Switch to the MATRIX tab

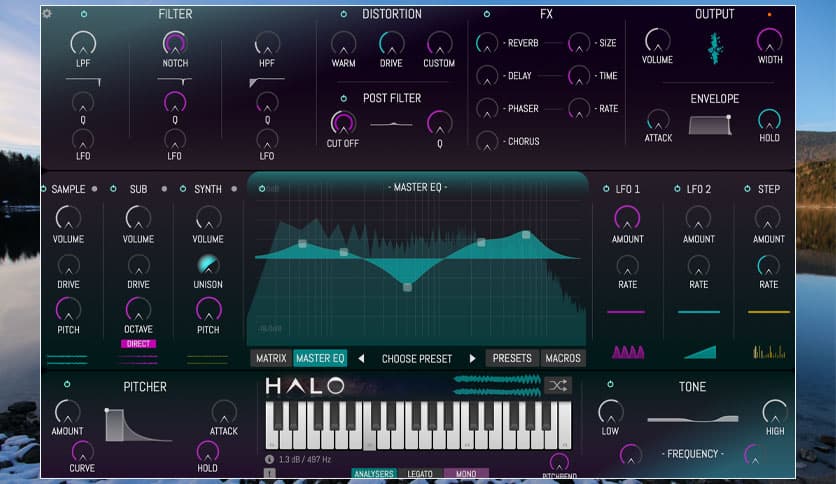coord(271,358)
